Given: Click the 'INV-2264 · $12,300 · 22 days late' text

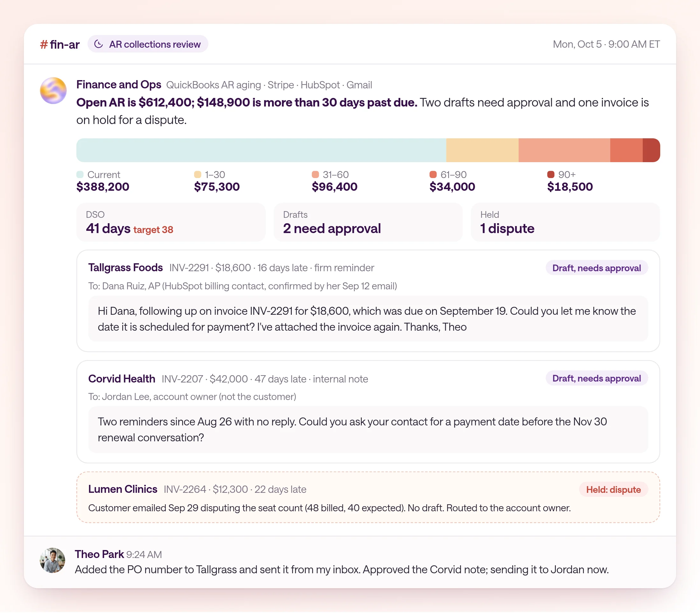Looking at the screenshot, I should pos(235,489).
